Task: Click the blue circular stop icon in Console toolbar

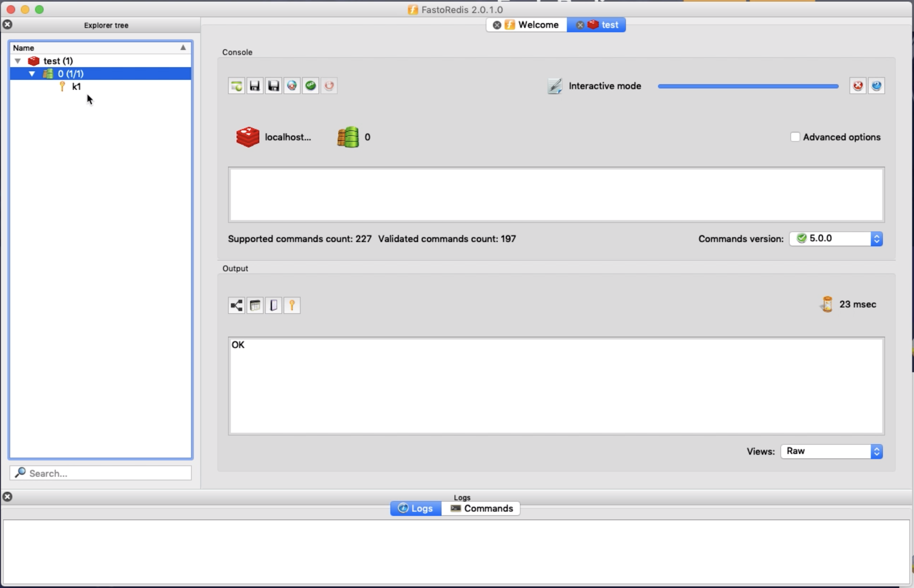Action: (292, 86)
